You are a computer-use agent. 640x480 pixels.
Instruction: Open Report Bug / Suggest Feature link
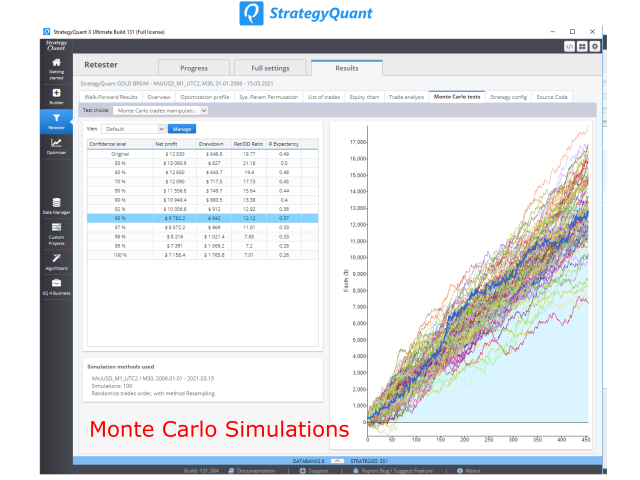click(397, 471)
